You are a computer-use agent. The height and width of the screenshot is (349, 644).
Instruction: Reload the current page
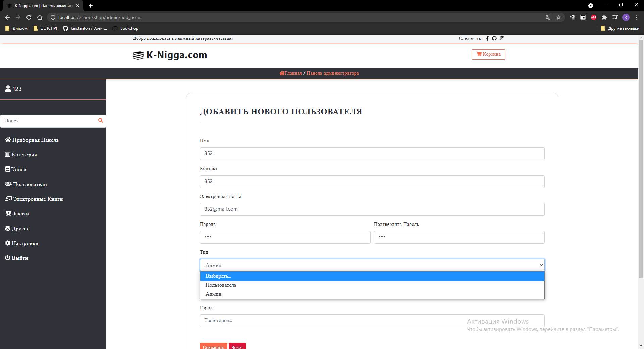coord(29,17)
